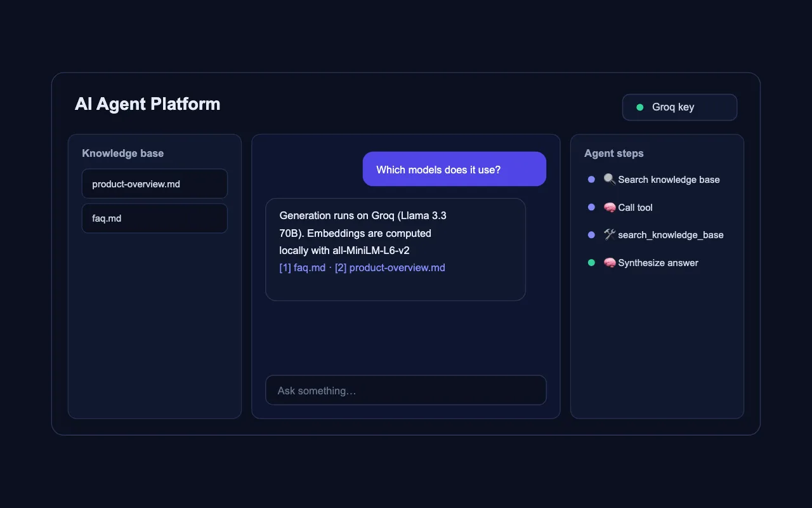Click the Agent steps panel heading
Viewport: 812px width, 508px height.
[614, 154]
